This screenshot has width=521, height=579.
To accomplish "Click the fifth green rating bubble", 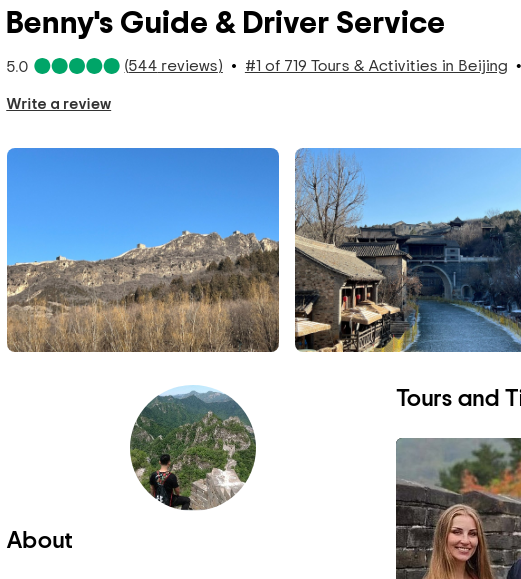I will [x=112, y=66].
